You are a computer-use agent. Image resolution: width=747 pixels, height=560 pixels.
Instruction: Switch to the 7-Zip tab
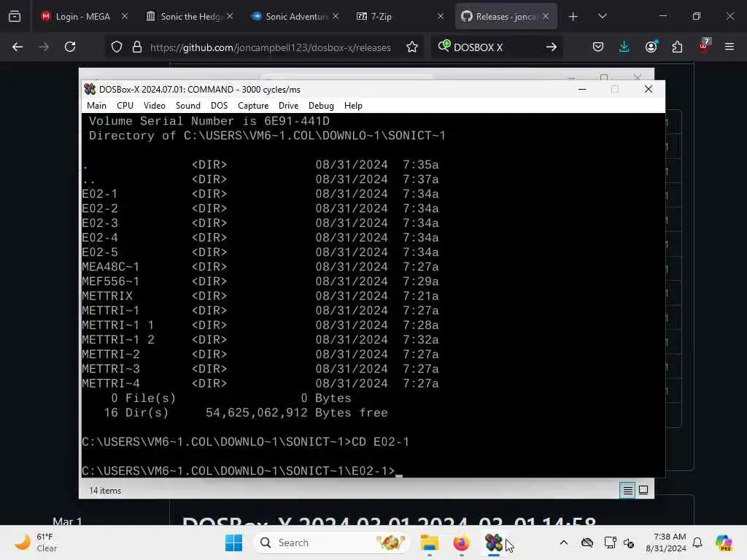(x=399, y=17)
